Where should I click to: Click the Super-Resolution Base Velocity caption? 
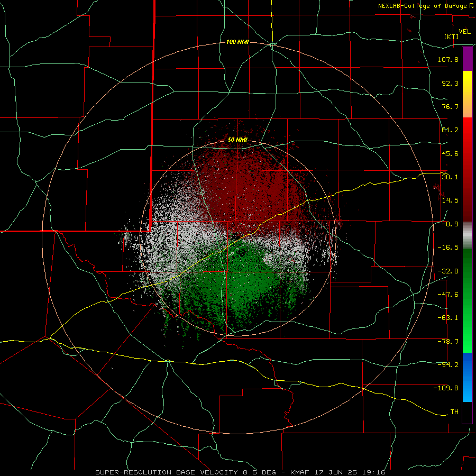[241, 472]
